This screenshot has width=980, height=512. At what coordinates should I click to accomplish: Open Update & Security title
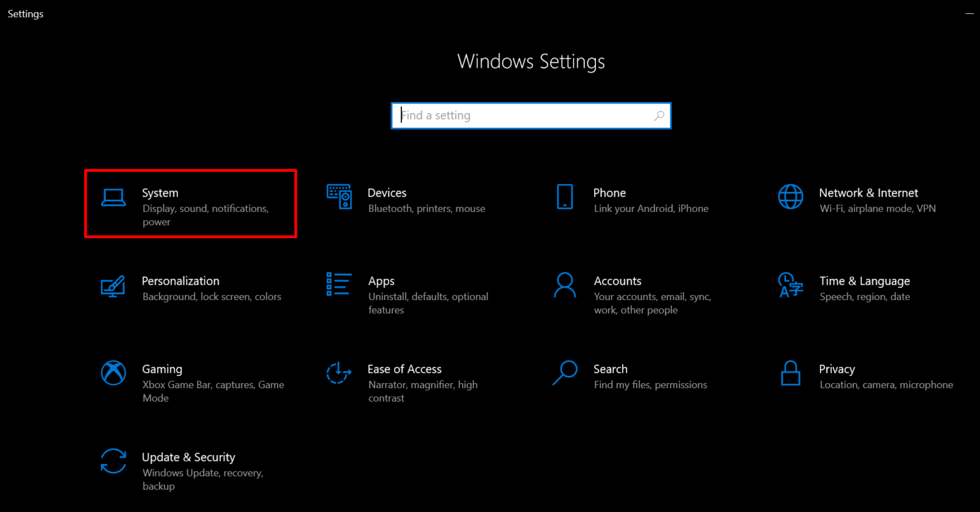188,458
